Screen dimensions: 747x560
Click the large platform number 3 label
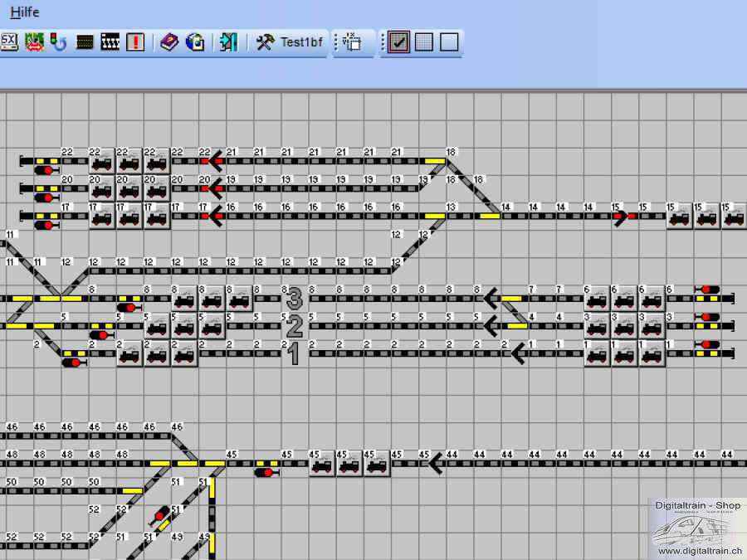click(293, 298)
